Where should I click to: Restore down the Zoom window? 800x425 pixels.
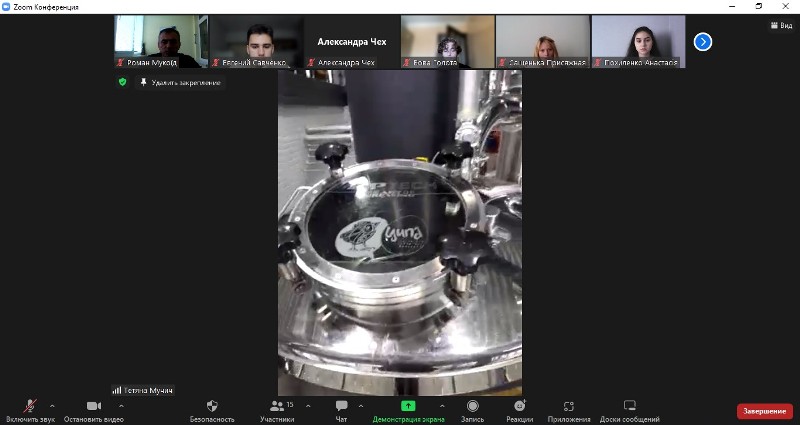(x=759, y=7)
